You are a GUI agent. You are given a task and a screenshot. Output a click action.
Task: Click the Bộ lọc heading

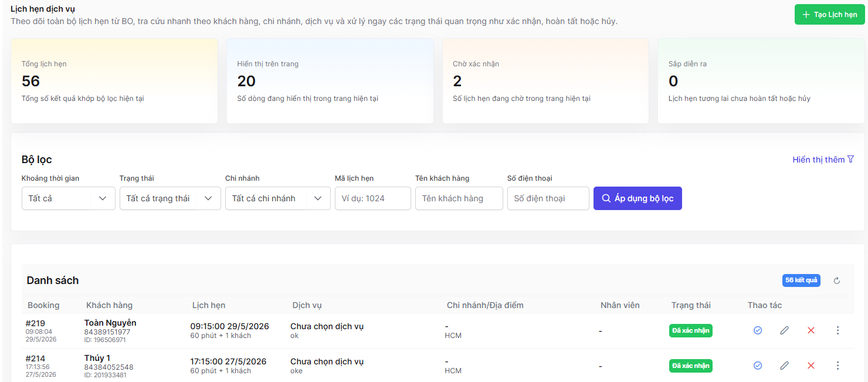37,160
